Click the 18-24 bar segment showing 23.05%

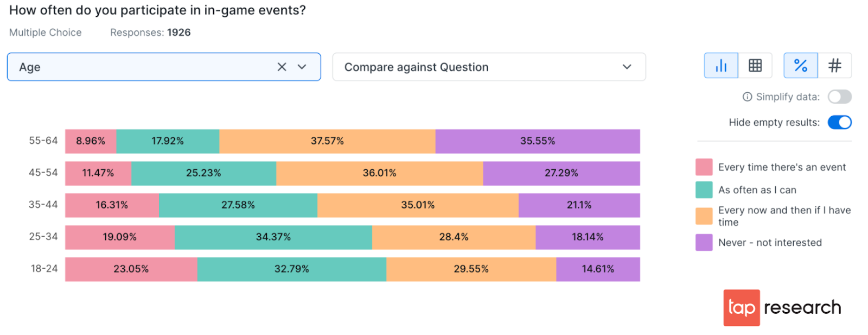(x=131, y=269)
